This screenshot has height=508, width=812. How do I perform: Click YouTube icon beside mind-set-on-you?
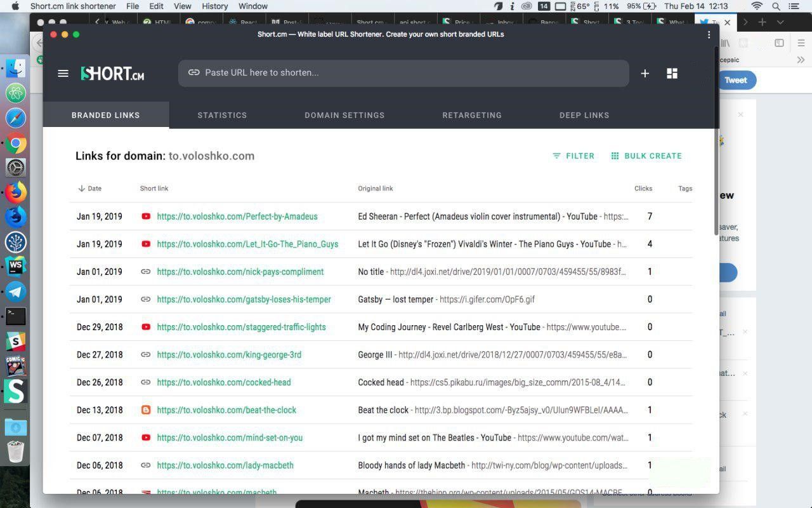click(x=146, y=438)
